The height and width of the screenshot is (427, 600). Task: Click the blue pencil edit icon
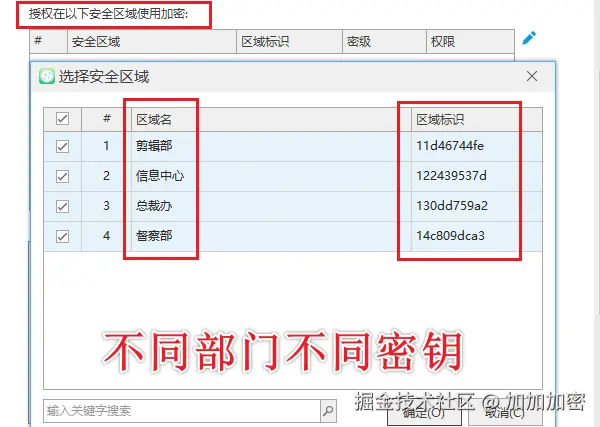pos(529,38)
